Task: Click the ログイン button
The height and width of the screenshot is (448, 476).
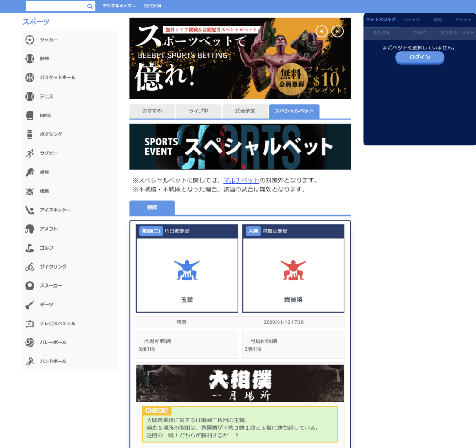Action: pyautogui.click(x=420, y=57)
